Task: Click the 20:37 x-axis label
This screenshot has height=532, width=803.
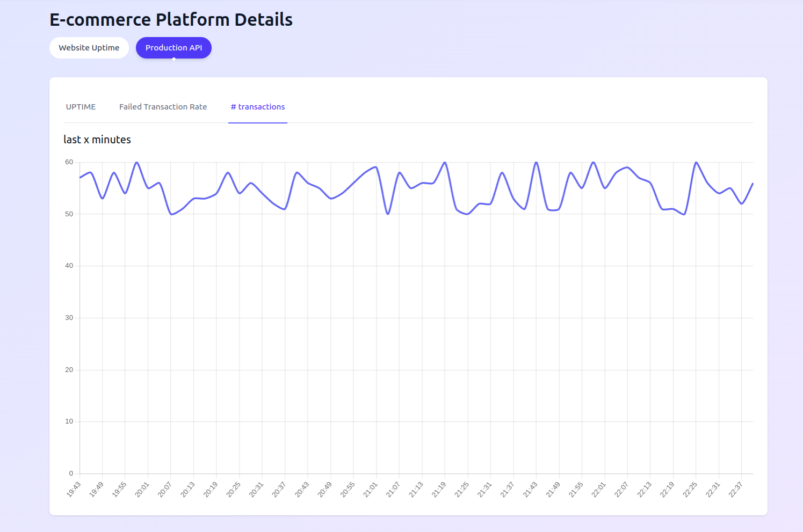Action: coord(279,489)
